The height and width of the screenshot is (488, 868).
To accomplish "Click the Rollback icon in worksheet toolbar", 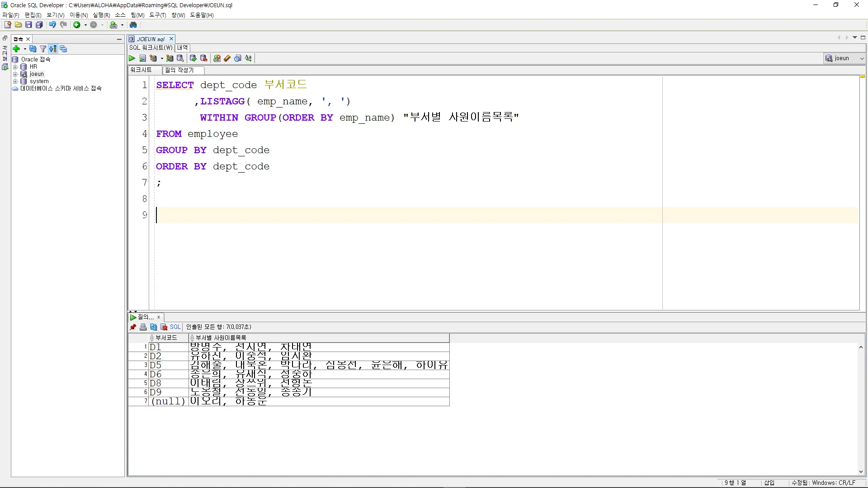I will coord(204,58).
